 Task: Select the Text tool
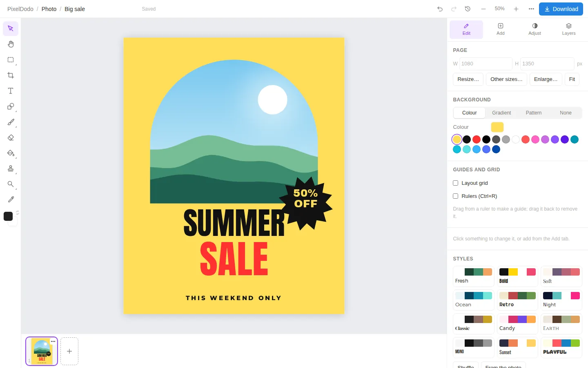tap(11, 91)
